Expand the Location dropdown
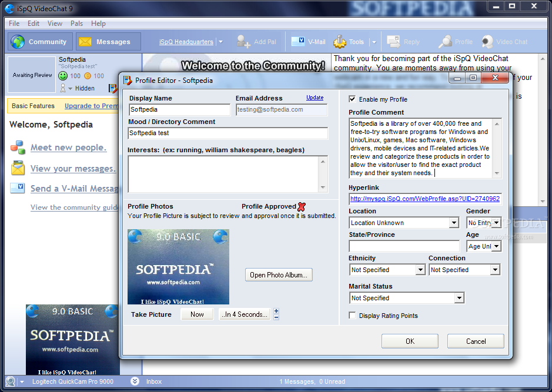 pos(454,223)
